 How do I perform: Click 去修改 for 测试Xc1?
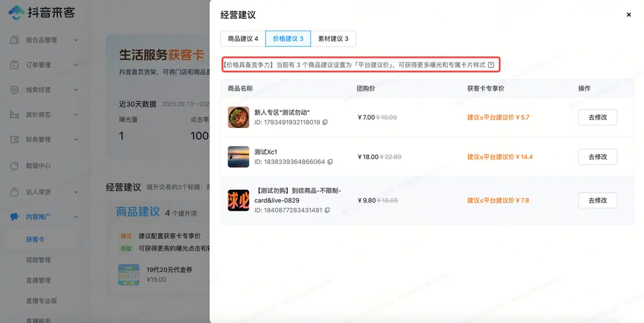pyautogui.click(x=597, y=157)
